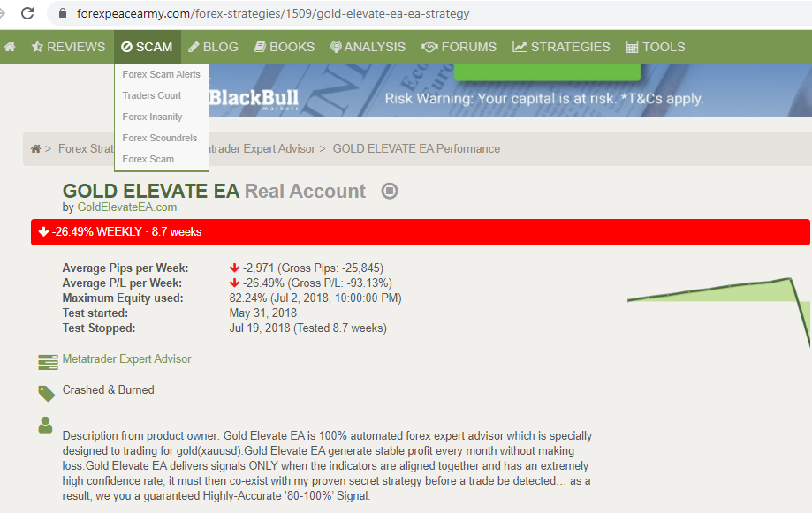Open the FORUMS section
The width and height of the screenshot is (812, 513).
click(x=459, y=47)
